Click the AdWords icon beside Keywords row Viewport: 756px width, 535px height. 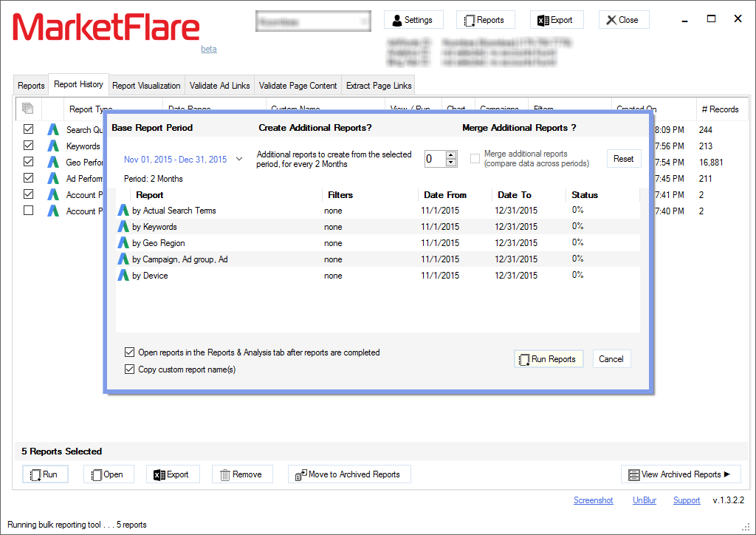[53, 146]
